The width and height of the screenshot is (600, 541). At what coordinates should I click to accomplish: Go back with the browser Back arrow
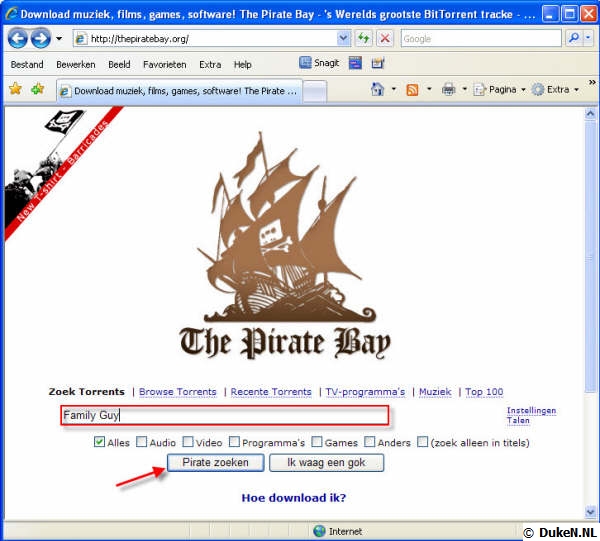[17, 39]
